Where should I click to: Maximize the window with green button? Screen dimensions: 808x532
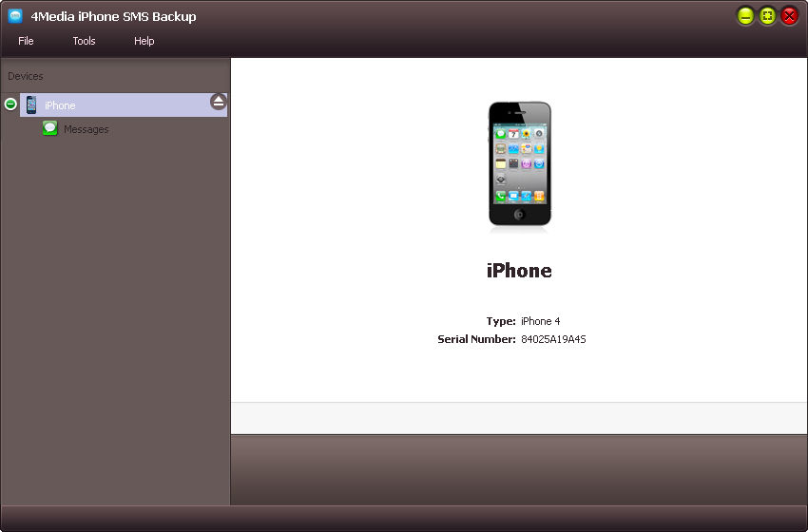[x=767, y=16]
